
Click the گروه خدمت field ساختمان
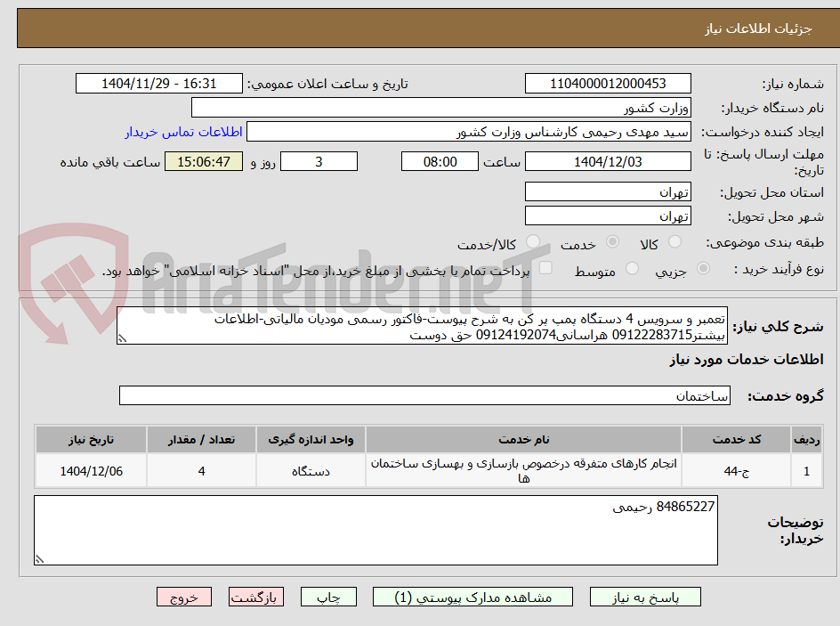click(424, 395)
